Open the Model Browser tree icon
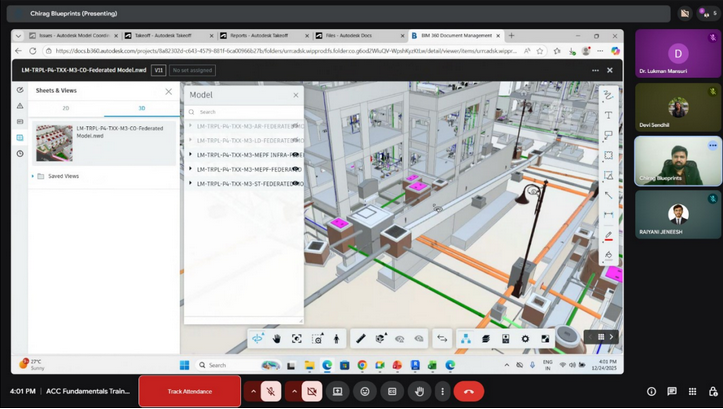Screen dimensions: 723x409 coord(466,339)
